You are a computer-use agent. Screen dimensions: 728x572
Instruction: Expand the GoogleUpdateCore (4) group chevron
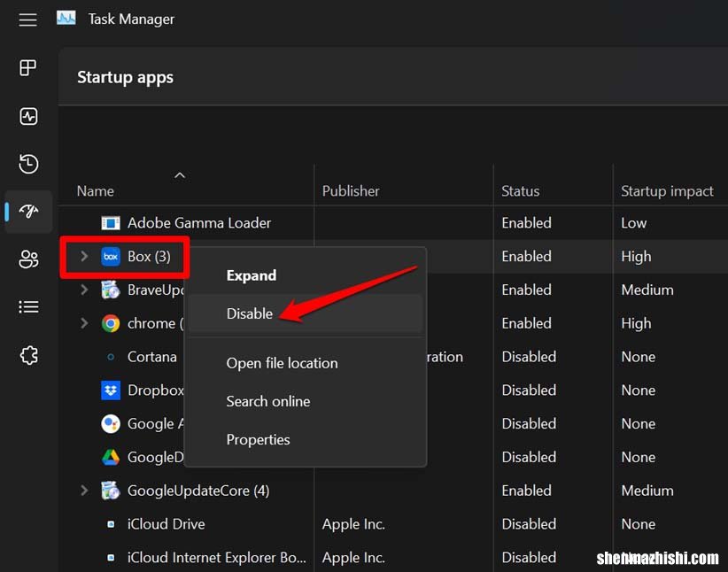pyautogui.click(x=85, y=491)
